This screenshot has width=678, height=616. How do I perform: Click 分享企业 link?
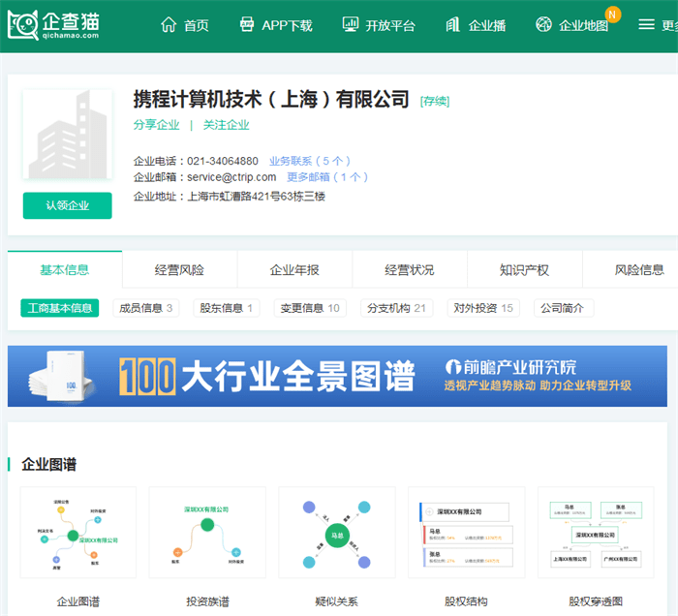pyautogui.click(x=156, y=125)
